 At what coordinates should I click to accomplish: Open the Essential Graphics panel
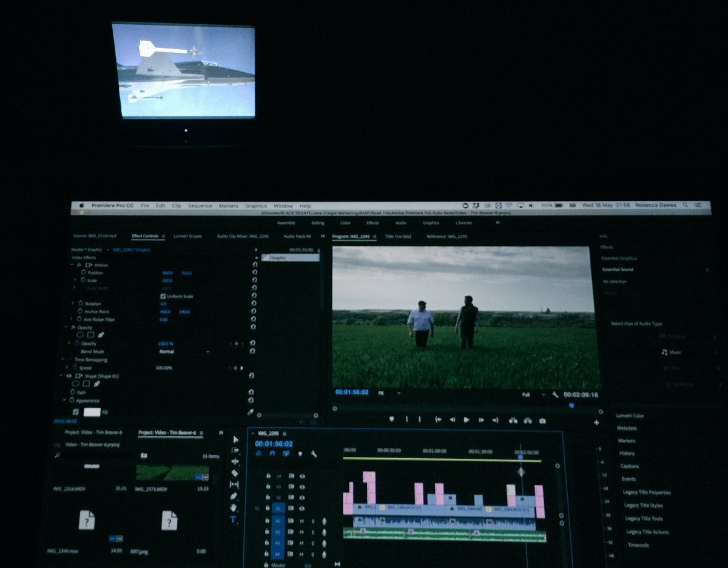coord(618,258)
